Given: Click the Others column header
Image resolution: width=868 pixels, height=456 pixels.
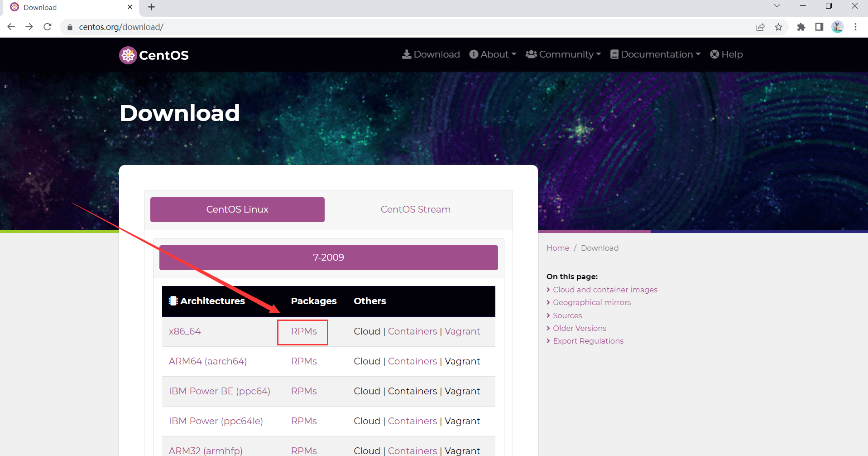Looking at the screenshot, I should pyautogui.click(x=370, y=301).
